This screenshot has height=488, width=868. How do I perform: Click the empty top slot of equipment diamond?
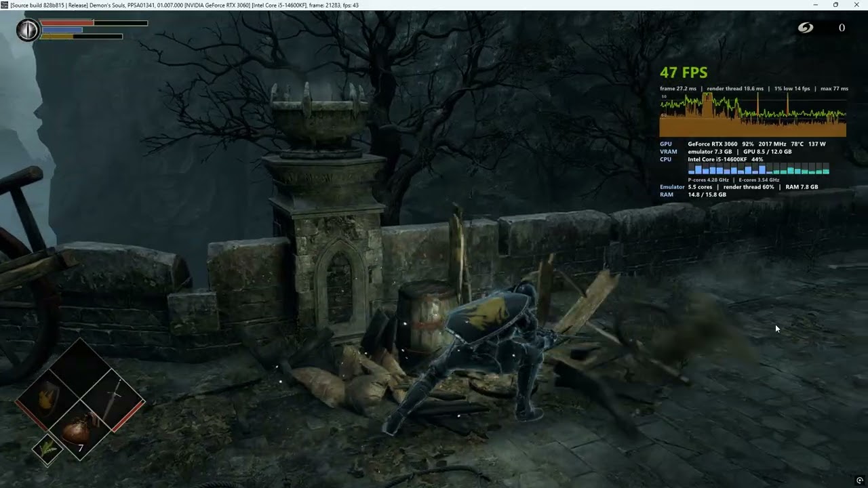(80, 369)
